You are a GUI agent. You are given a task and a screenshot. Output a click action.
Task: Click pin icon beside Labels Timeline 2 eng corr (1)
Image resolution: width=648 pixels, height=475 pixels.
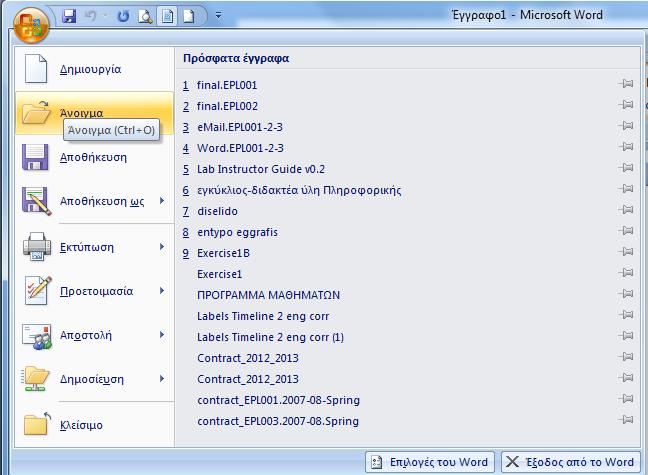coord(626,336)
